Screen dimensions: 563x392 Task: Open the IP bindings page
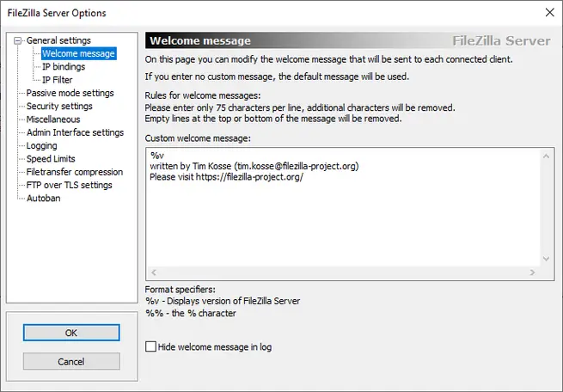pos(64,67)
